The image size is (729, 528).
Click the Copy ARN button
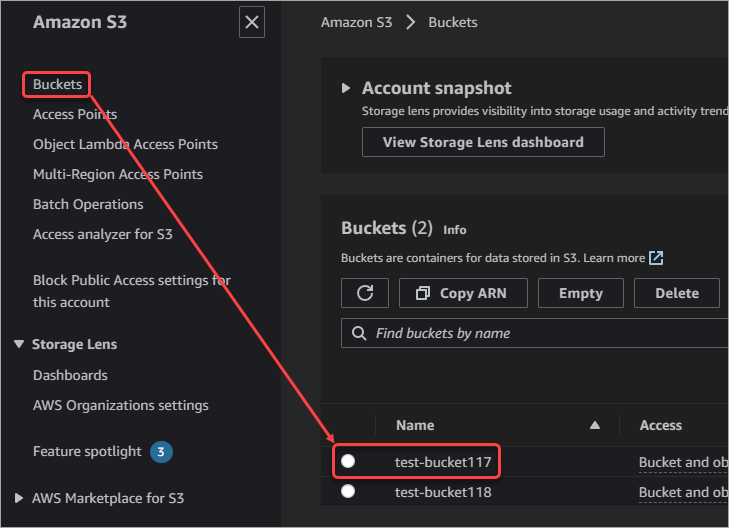[x=463, y=293]
